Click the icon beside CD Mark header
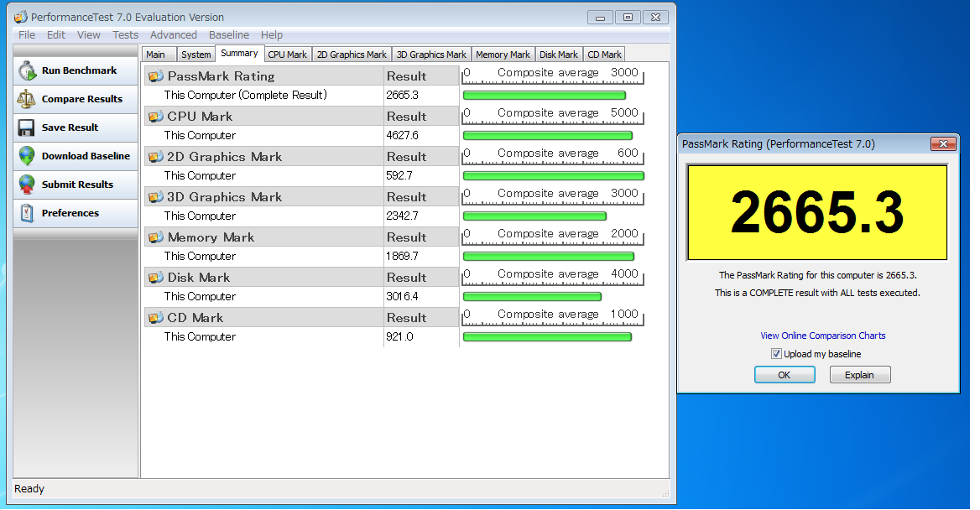 (155, 318)
